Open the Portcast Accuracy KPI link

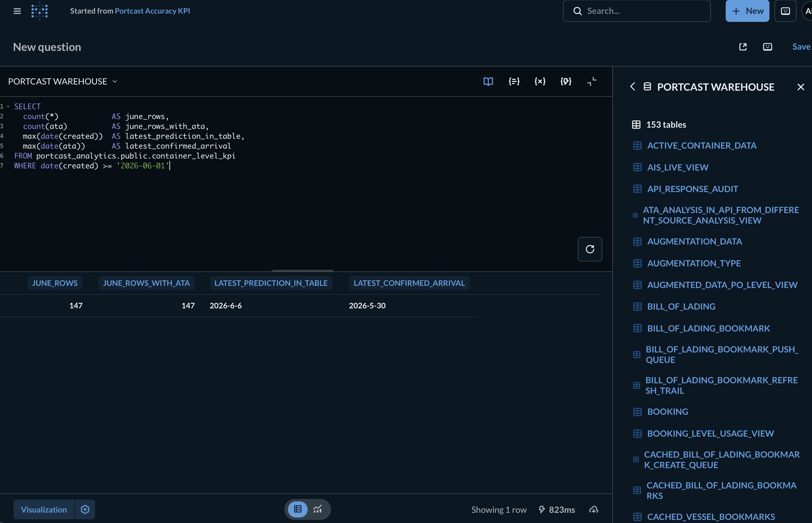click(152, 11)
